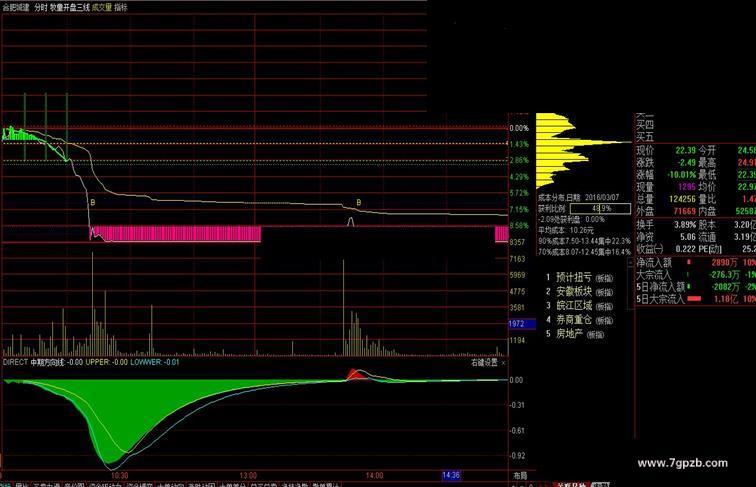Click the 大宗流入 -276.3万 value
Image resolution: width=756 pixels, height=487 pixels.
tap(724, 275)
